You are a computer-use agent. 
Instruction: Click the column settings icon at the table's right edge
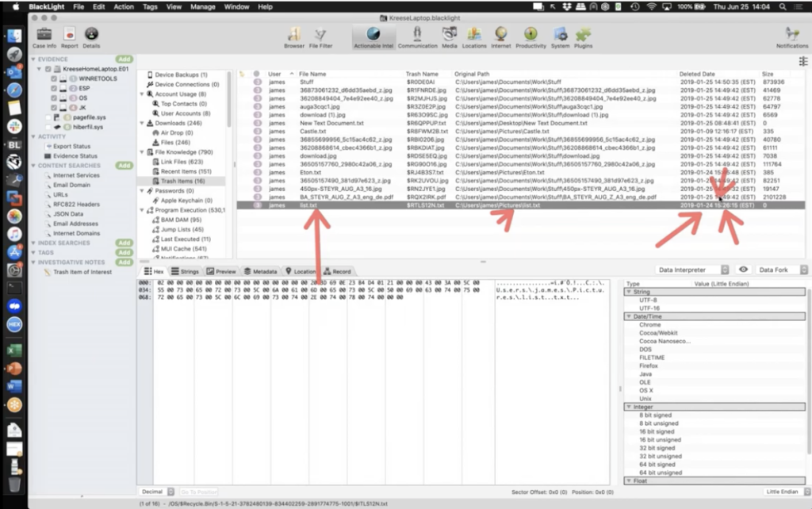803,61
